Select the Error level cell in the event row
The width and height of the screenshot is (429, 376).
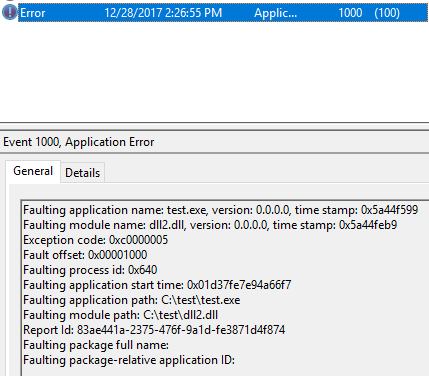coord(33,13)
